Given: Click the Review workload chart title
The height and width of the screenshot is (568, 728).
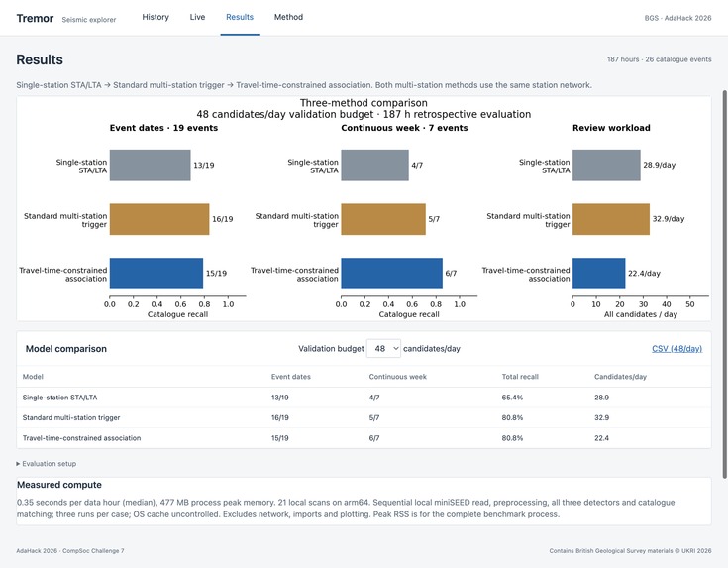Looking at the screenshot, I should 611,128.
